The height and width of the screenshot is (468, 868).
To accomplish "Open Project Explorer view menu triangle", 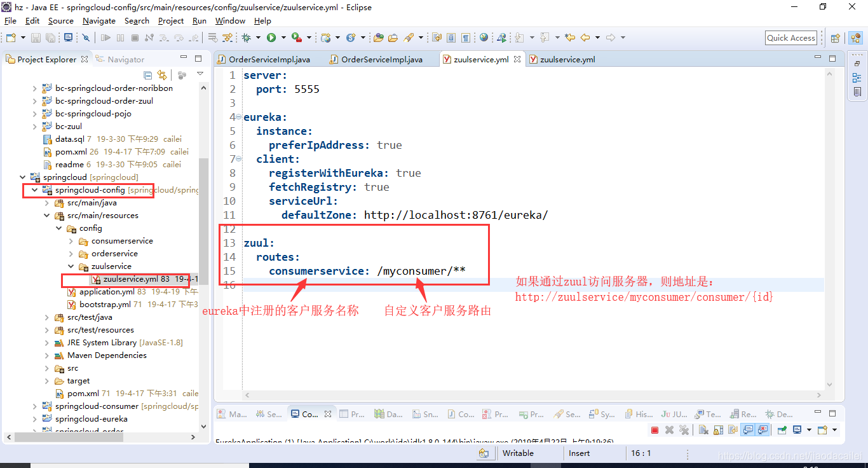I will 200,74.
